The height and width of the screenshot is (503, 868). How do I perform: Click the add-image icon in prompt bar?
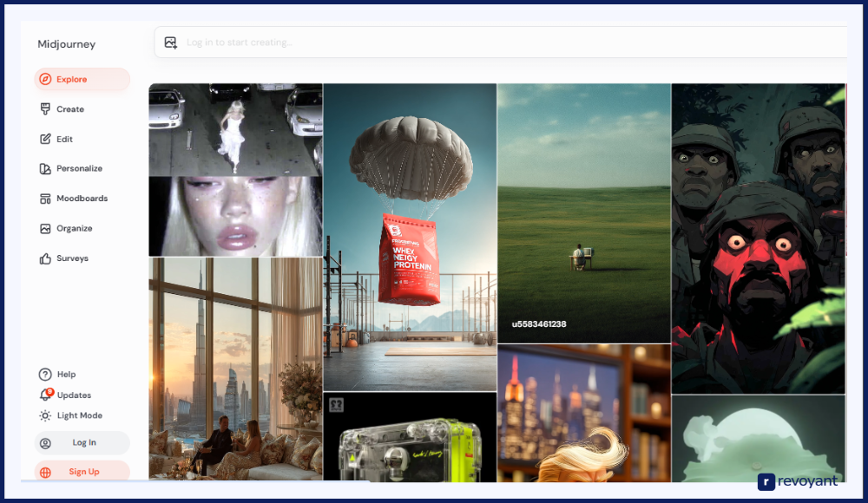[171, 42]
